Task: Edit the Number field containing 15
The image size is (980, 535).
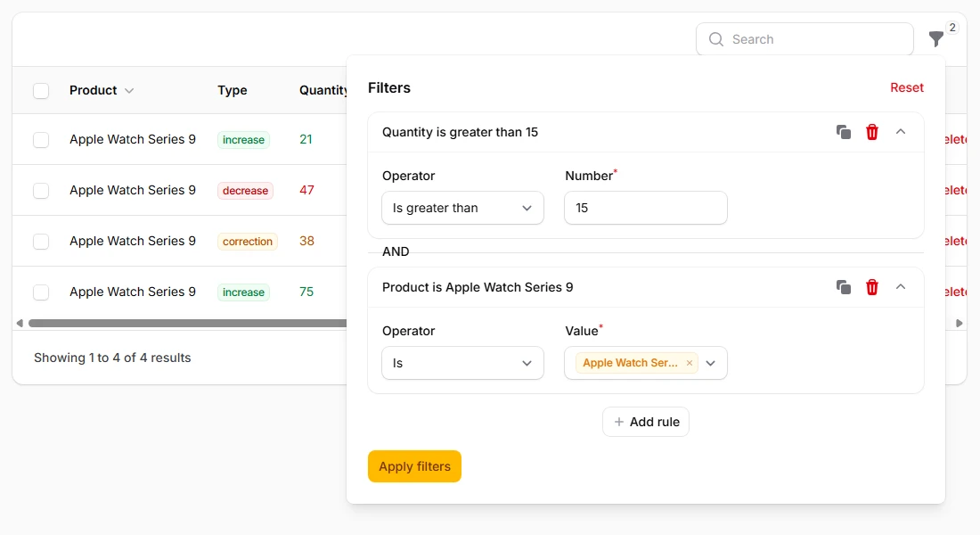Action: [x=646, y=208]
